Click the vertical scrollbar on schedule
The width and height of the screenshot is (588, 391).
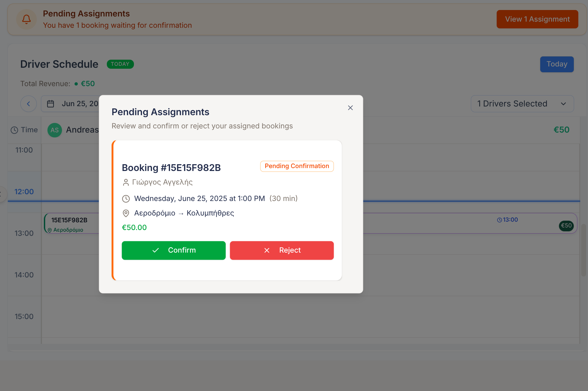coord(583,250)
